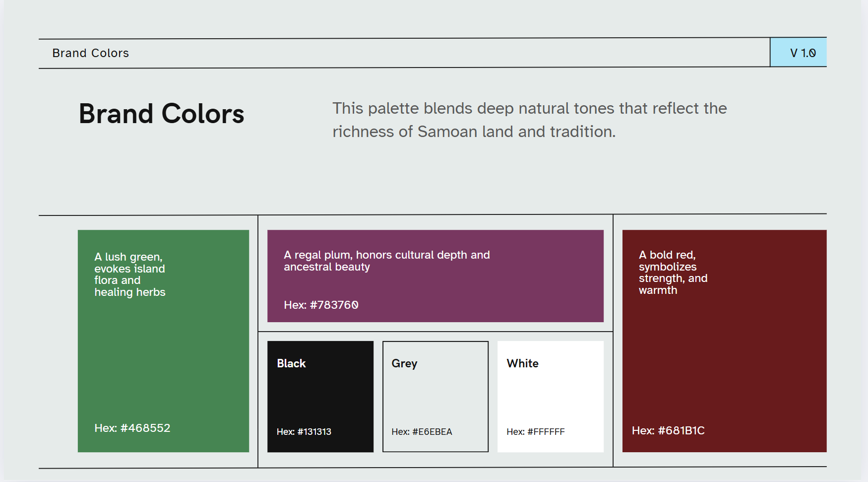Click the 'A bold red' description text
The height and width of the screenshot is (482, 868).
tap(673, 273)
